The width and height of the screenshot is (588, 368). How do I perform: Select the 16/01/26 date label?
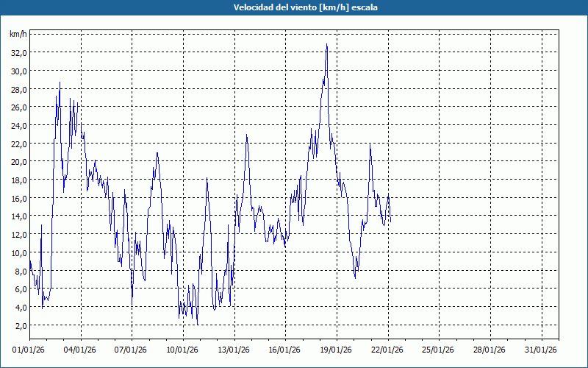pos(286,350)
